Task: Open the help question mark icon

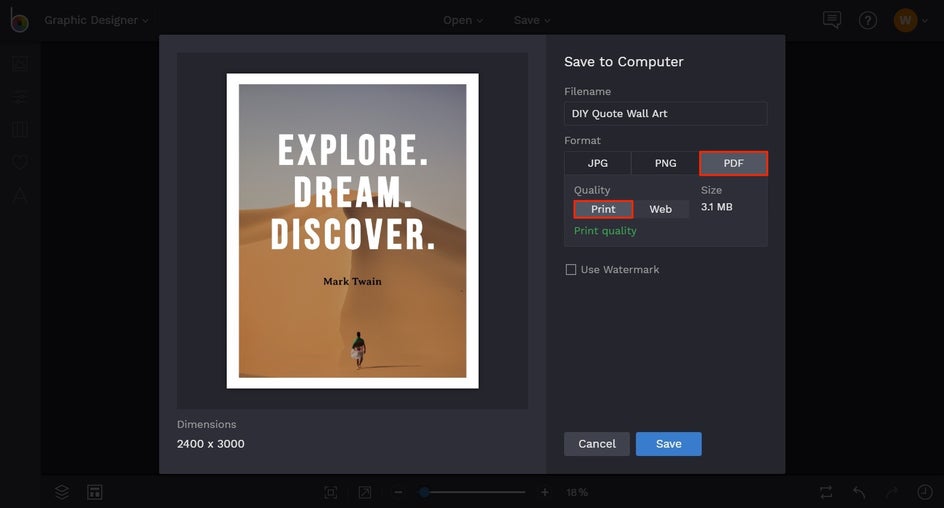Action: (868, 20)
